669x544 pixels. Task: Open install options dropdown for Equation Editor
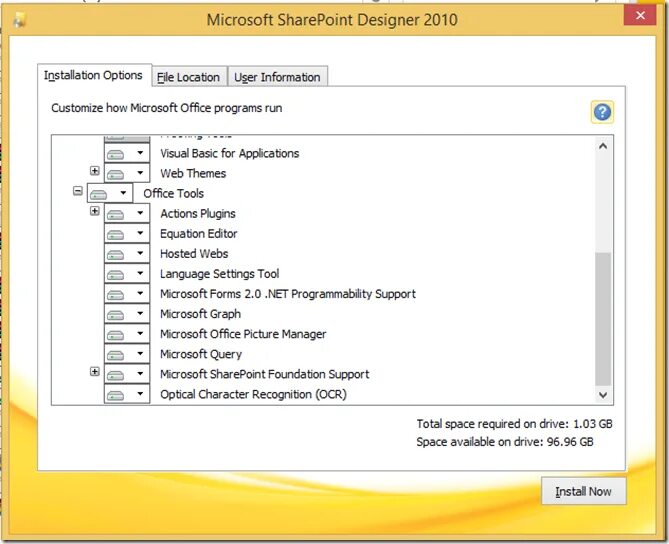coord(127,233)
